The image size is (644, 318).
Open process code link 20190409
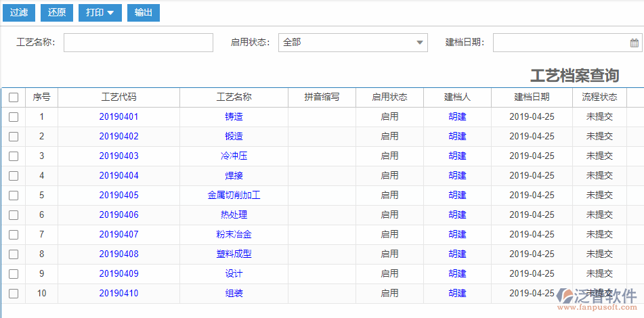[x=119, y=274]
